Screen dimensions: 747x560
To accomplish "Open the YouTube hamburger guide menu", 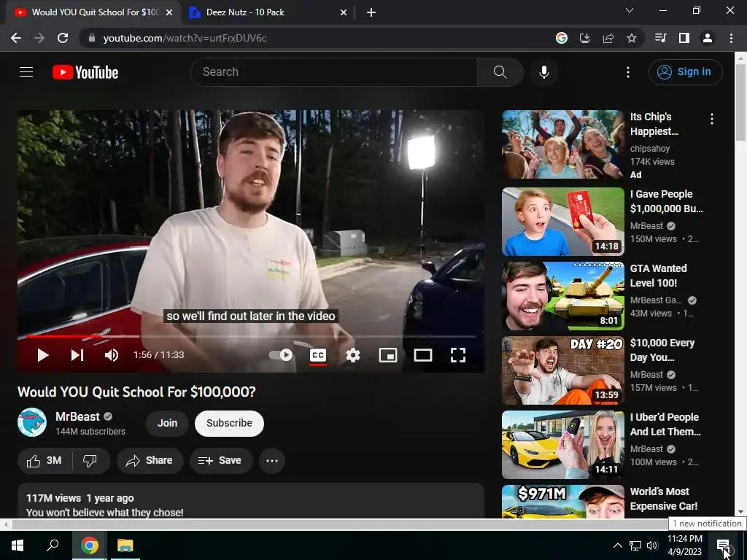I will click(x=26, y=72).
